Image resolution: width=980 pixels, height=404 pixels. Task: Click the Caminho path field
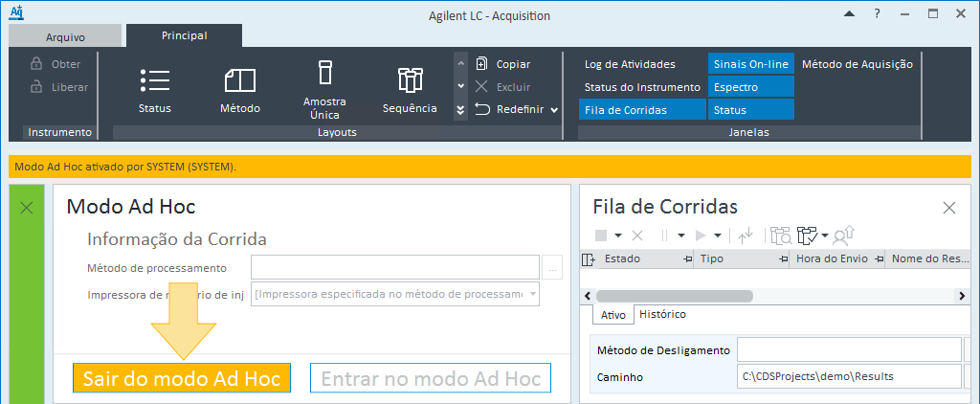(849, 376)
